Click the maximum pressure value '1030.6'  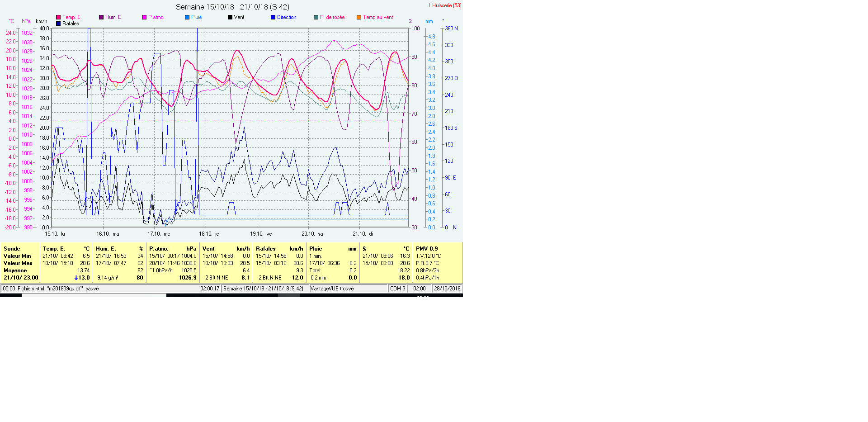(x=189, y=263)
